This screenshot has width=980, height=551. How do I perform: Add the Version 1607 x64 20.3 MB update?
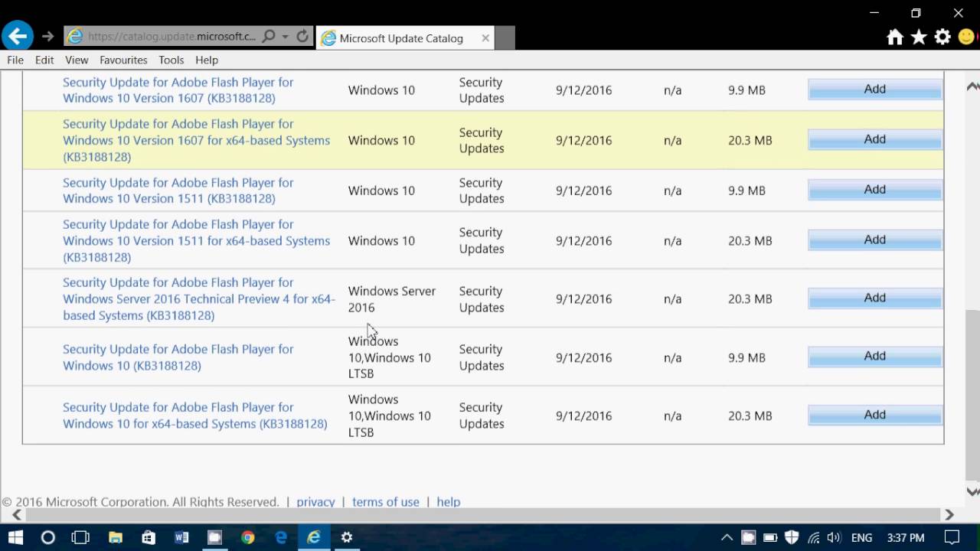(x=875, y=139)
